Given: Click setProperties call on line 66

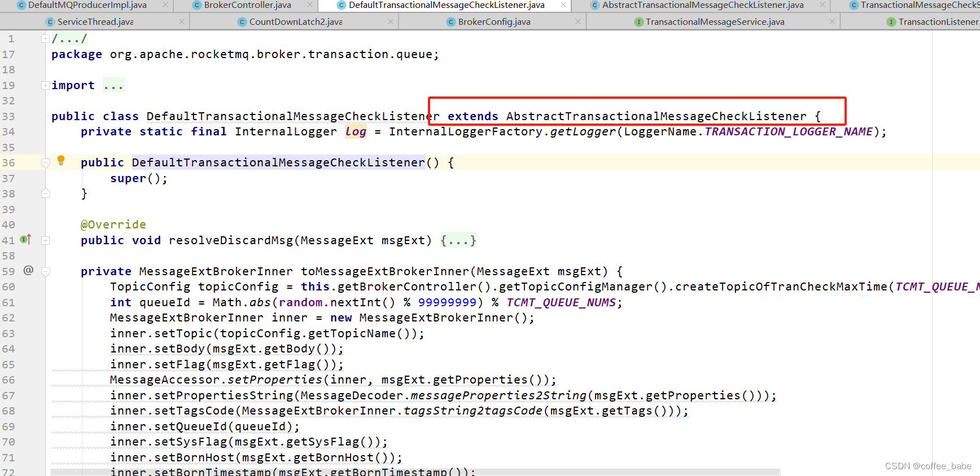Looking at the screenshot, I should 274,380.
